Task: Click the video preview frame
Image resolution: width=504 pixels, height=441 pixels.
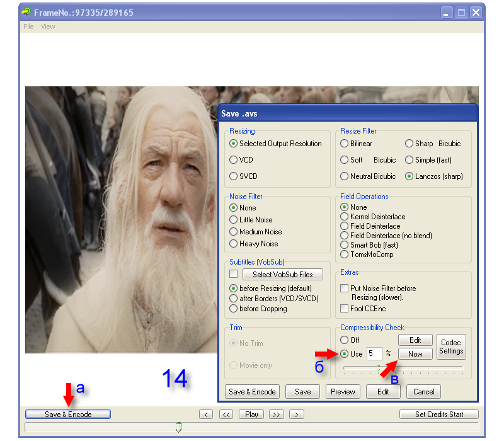Action: click(x=122, y=219)
